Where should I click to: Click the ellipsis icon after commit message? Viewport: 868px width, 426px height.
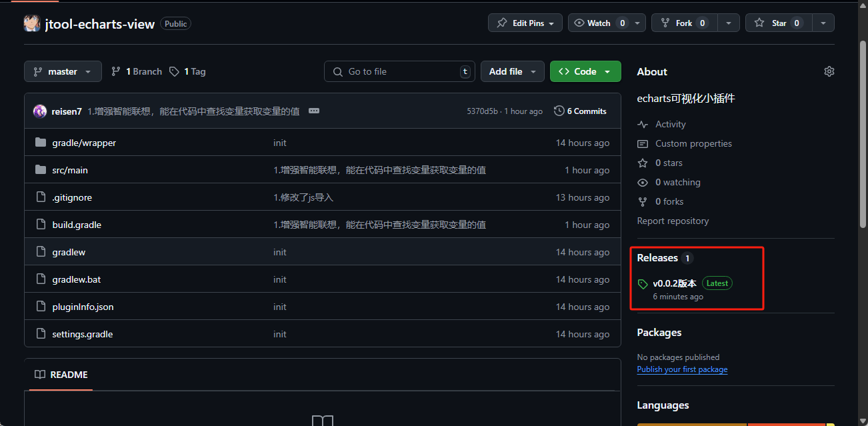pos(314,111)
